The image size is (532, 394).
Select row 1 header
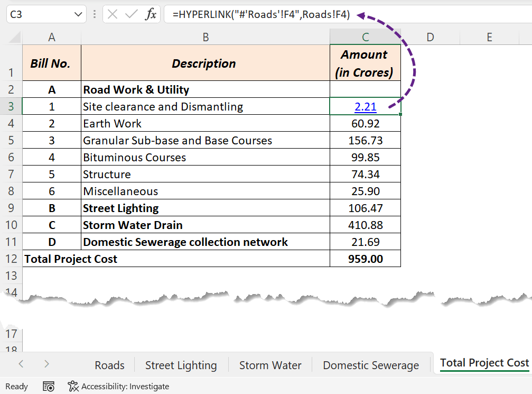(11, 63)
